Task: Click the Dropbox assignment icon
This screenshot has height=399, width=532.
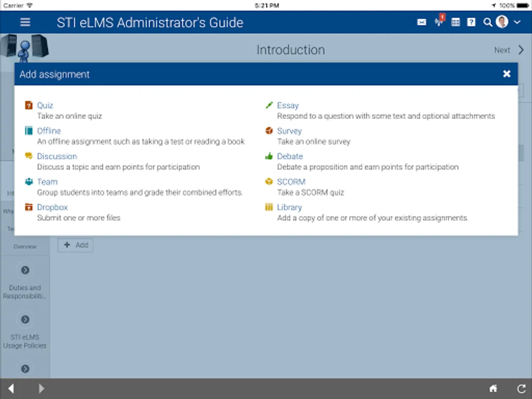Action: pos(29,207)
